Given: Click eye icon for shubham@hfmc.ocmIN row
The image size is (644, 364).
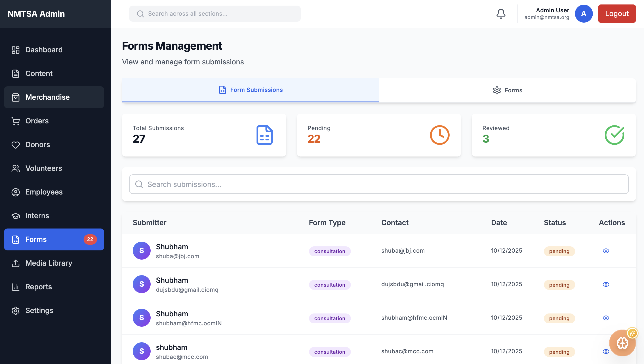Looking at the screenshot, I should [606, 318].
